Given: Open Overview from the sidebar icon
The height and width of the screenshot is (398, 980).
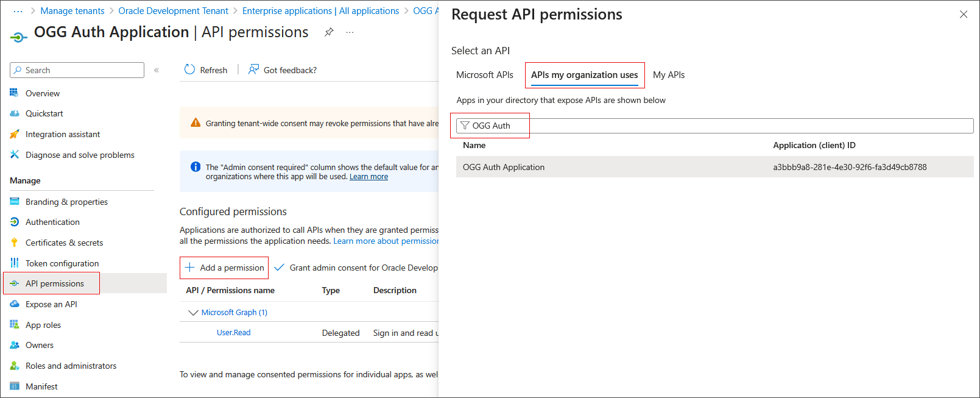Looking at the screenshot, I should pyautogui.click(x=15, y=93).
